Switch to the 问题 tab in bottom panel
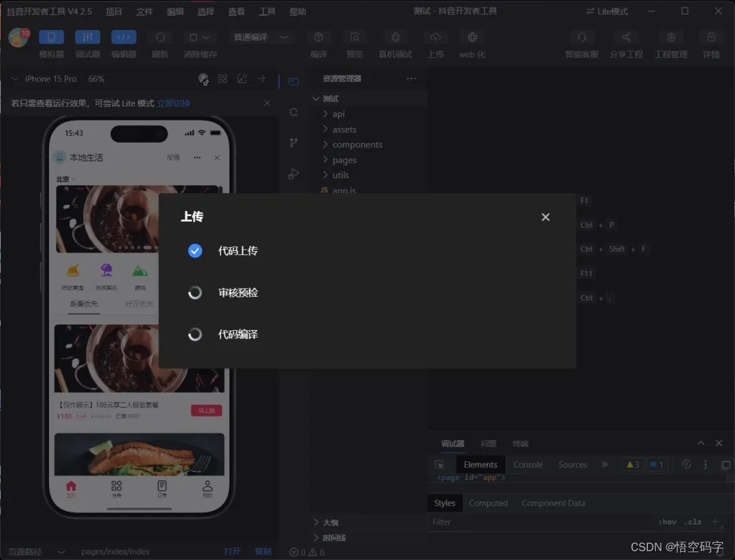Screen dimensions: 735x560 tap(489, 444)
